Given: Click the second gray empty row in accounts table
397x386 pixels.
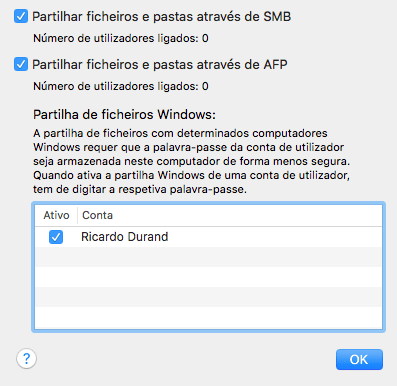Looking at the screenshot, I should point(209,297).
